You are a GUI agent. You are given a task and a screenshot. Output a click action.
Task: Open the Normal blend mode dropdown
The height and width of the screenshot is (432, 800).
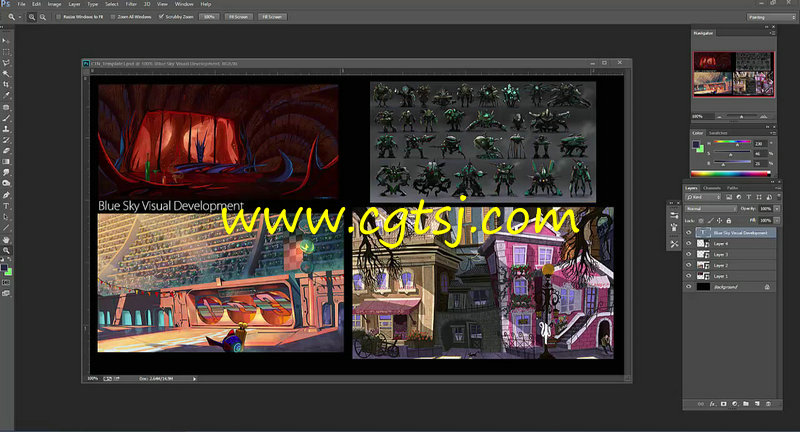711,209
